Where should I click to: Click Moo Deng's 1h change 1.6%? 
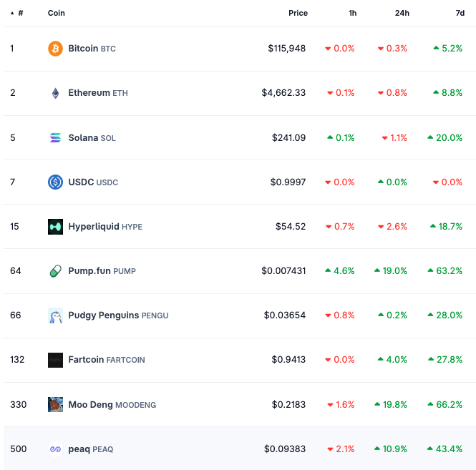pos(341,405)
